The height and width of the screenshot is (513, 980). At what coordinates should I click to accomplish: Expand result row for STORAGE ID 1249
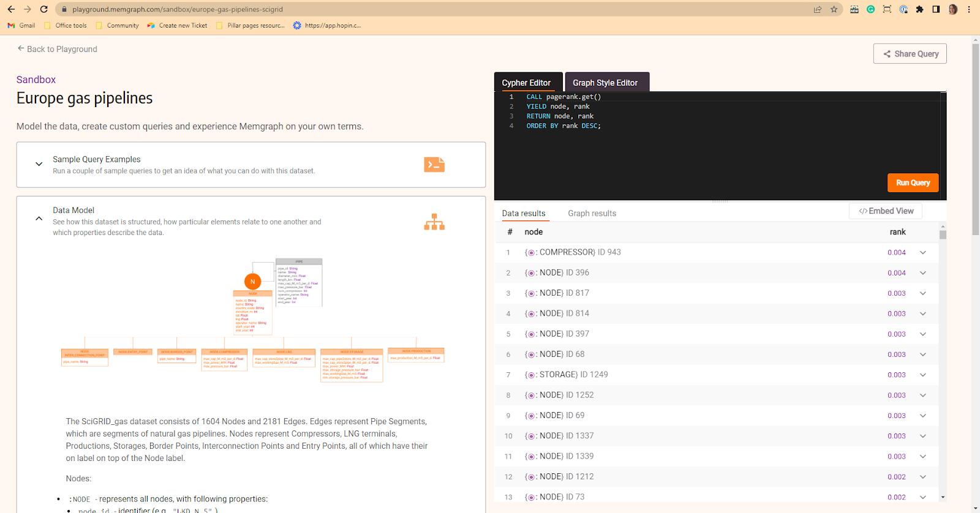click(922, 375)
